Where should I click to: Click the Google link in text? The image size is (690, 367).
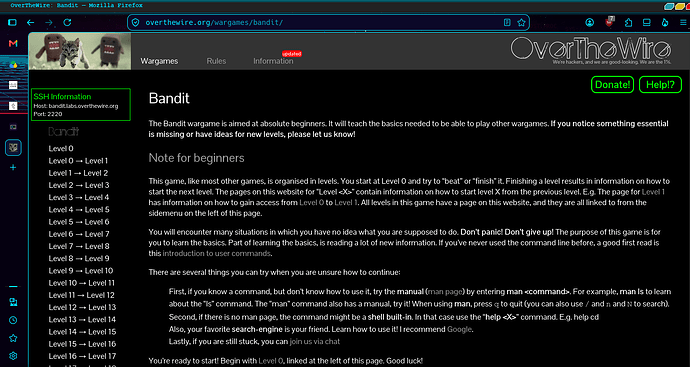(x=459, y=329)
